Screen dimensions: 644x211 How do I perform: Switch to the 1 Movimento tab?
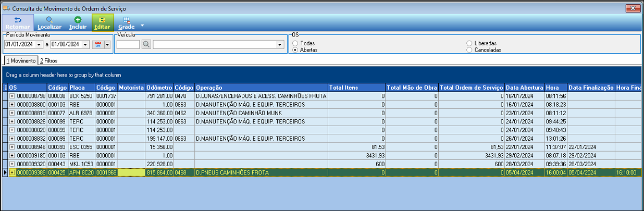pyautogui.click(x=21, y=60)
